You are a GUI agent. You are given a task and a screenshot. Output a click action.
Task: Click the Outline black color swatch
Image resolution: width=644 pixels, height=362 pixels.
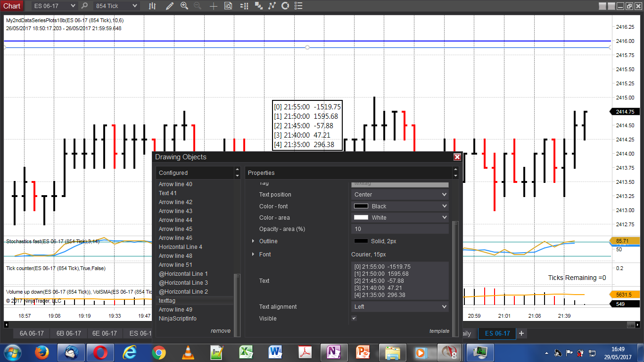click(361, 241)
